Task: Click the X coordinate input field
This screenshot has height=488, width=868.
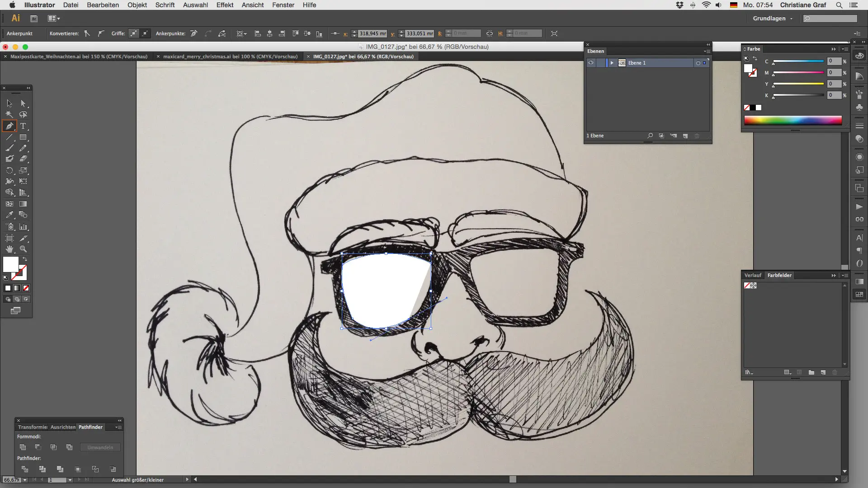Action: pos(373,33)
